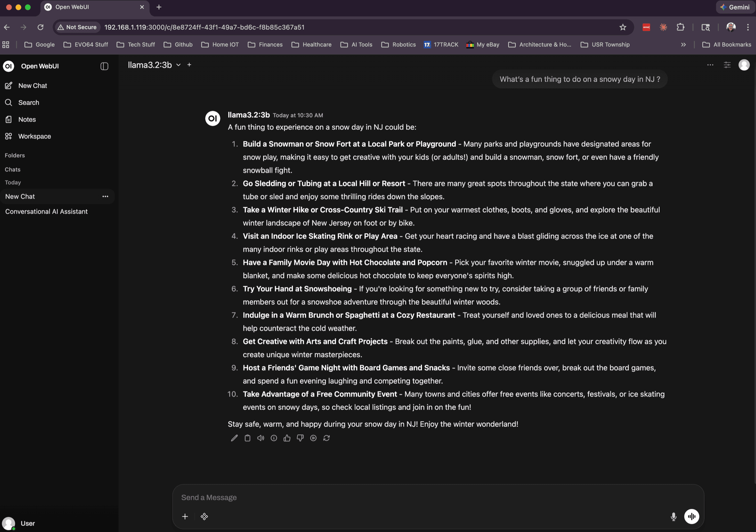756x532 pixels.
Task: Open the integrations tools icon in message box
Action: [204, 516]
